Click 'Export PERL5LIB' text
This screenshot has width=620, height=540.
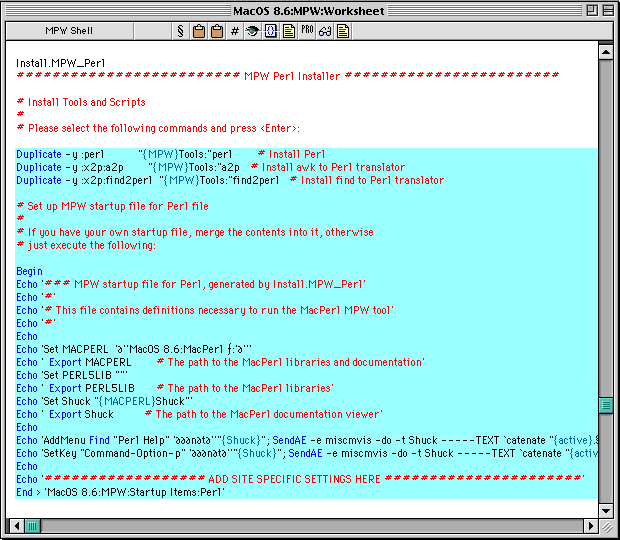92,389
